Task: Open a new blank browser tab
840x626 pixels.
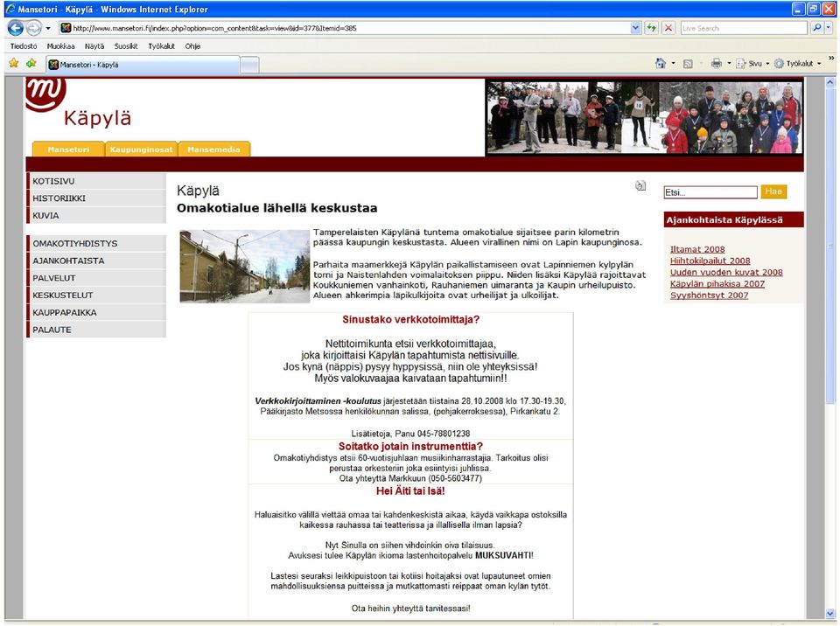Action: click(x=249, y=66)
